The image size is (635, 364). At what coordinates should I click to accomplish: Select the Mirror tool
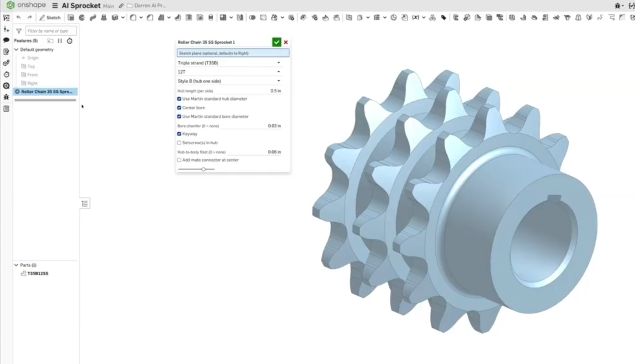point(240,18)
